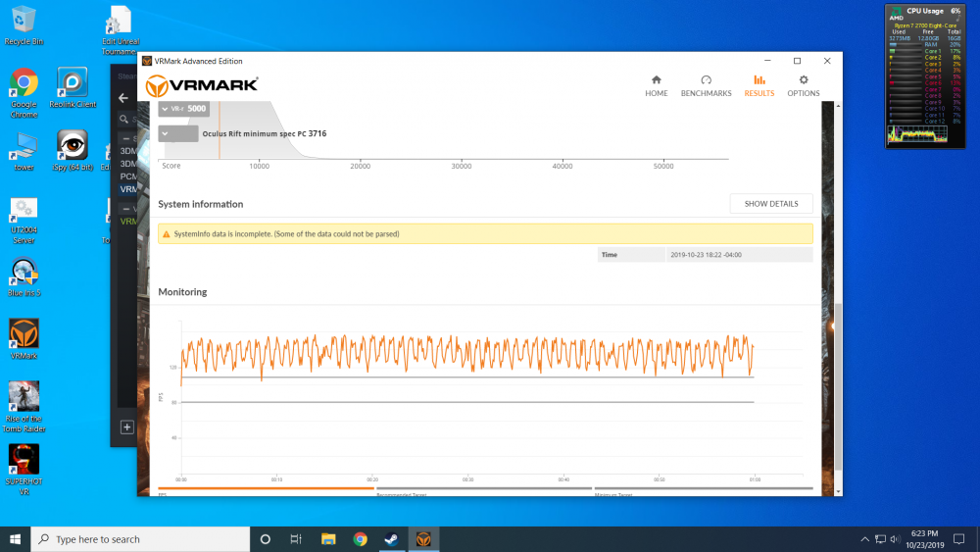Open File Explorer from the taskbar
This screenshot has width=980, height=552.
[x=328, y=539]
